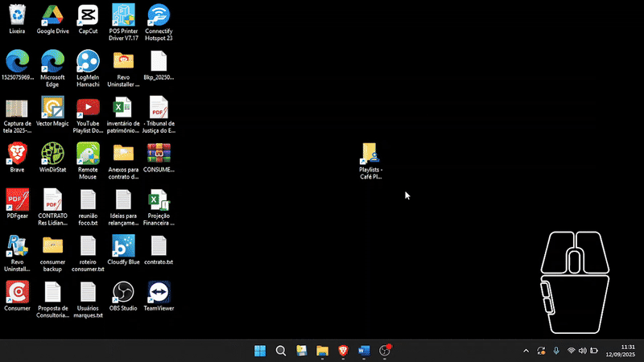Click the Connectify Hotspot 23 icon
Image resolution: width=644 pixels, height=362 pixels.
point(159,16)
